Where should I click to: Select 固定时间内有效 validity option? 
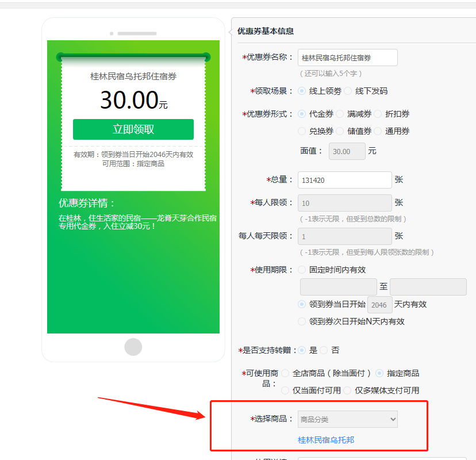coord(302,269)
